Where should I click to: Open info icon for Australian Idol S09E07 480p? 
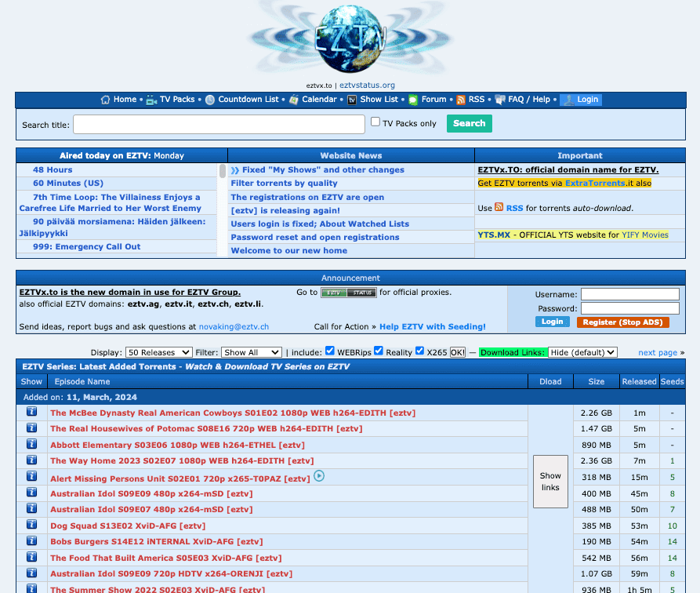(31, 508)
